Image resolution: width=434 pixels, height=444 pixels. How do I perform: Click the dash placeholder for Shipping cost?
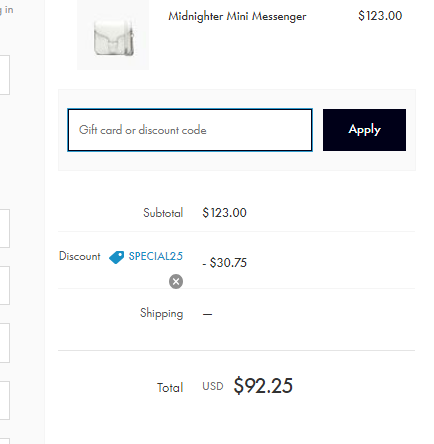click(207, 314)
